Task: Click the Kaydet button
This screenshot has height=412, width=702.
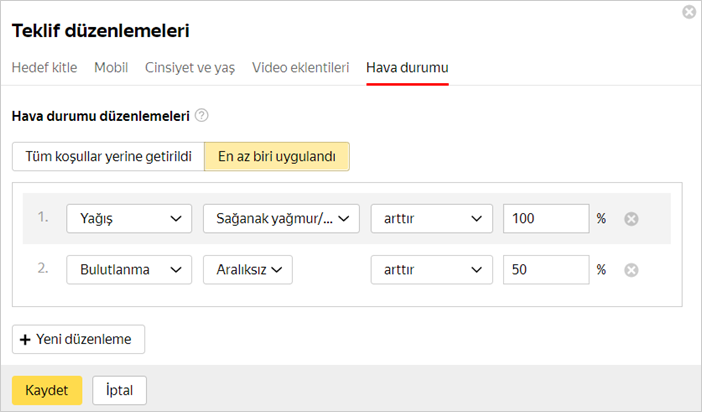Action: pyautogui.click(x=46, y=390)
